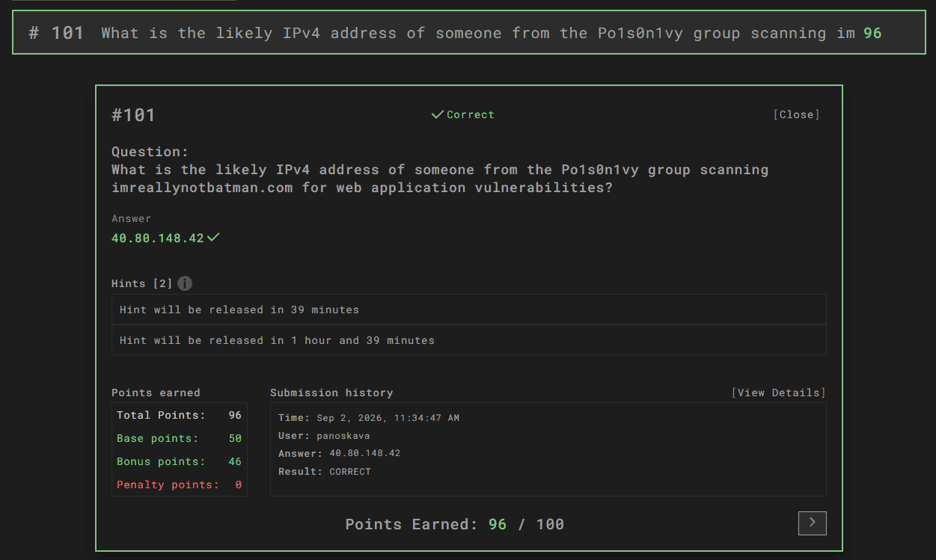The height and width of the screenshot is (560, 936).
Task: Click the Answer: 40.80.148.42 history line
Action: (x=339, y=453)
